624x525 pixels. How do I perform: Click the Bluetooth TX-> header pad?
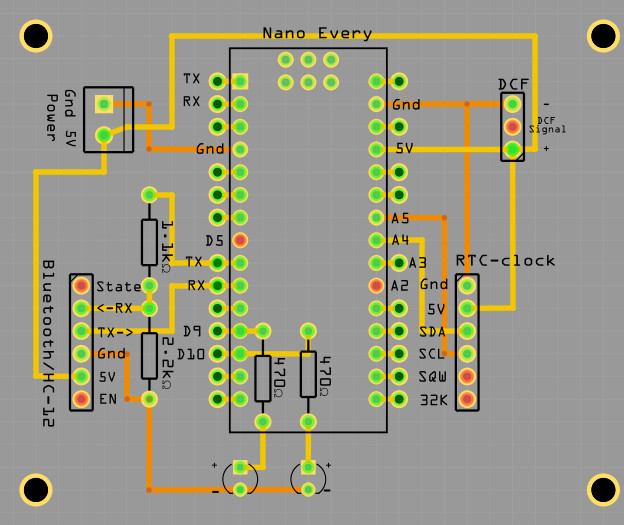tap(81, 331)
